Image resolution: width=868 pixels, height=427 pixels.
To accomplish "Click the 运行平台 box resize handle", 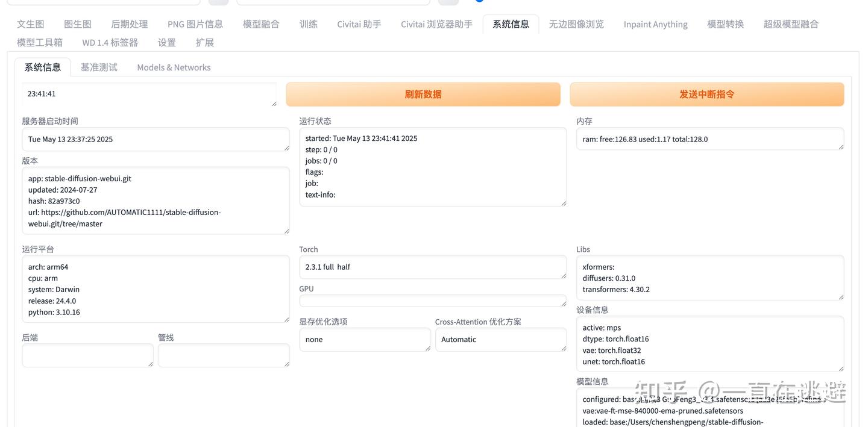I will 286,319.
